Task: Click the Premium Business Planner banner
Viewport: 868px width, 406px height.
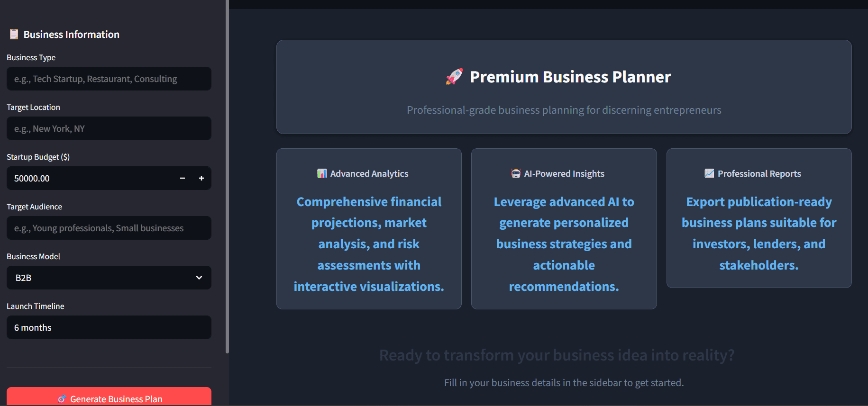Action: (x=564, y=87)
